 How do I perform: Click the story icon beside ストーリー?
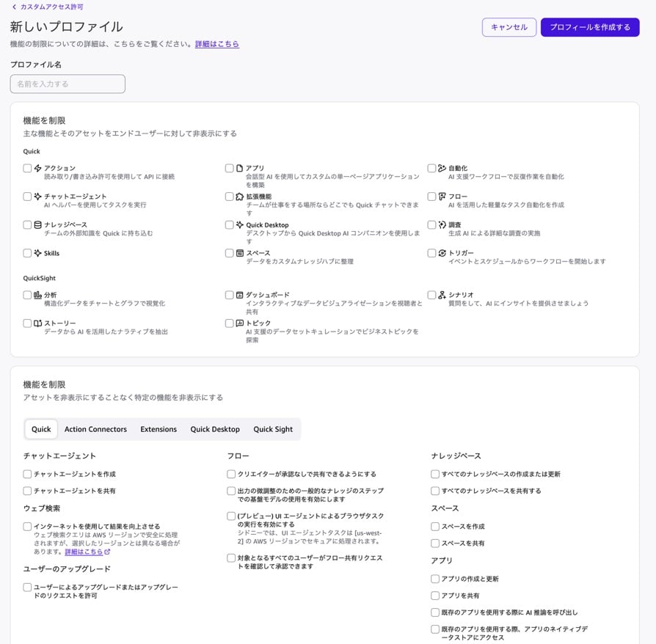point(37,323)
